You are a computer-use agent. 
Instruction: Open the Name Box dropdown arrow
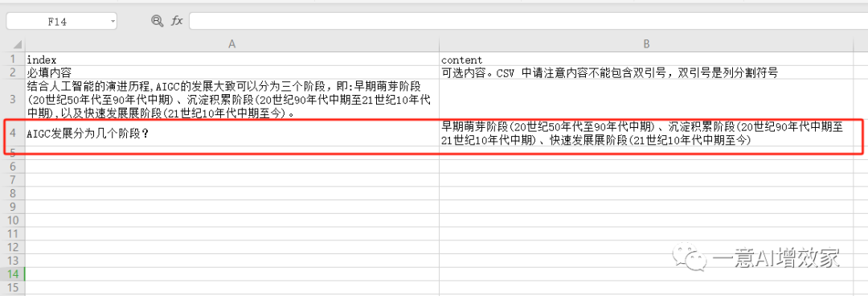(x=113, y=22)
